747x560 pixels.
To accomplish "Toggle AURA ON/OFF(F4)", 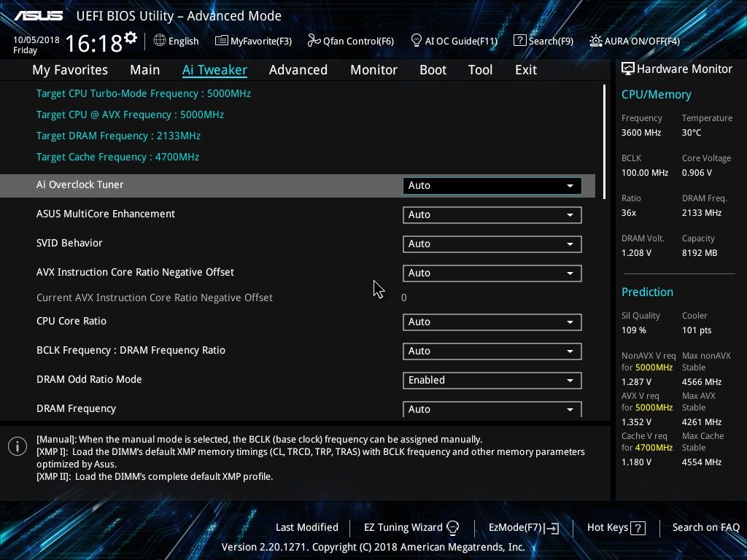I will point(635,41).
